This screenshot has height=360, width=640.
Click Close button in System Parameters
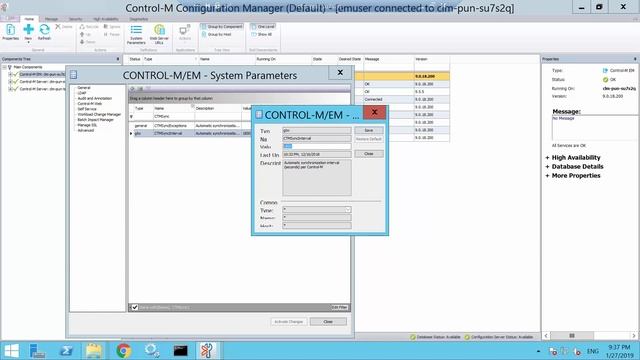[328, 322]
